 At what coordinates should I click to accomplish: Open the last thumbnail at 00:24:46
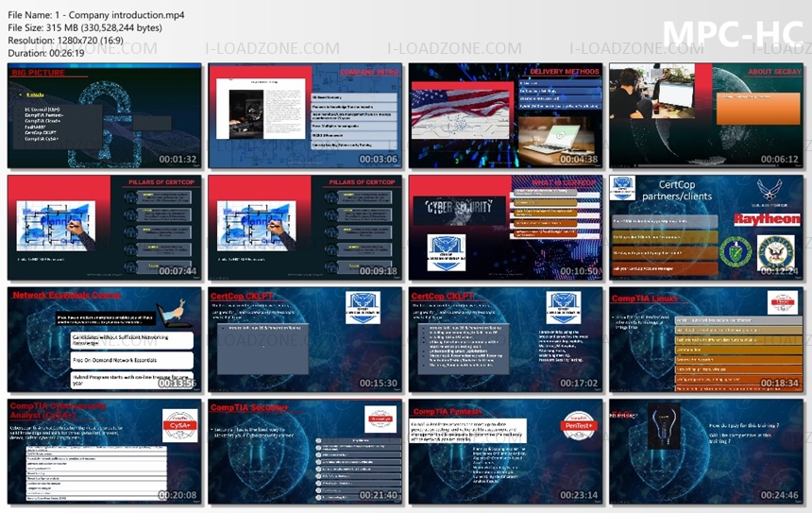(706, 452)
